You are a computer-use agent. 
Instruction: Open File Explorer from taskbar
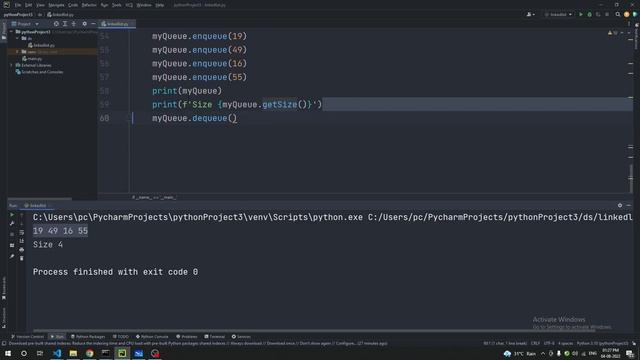coord(73,353)
